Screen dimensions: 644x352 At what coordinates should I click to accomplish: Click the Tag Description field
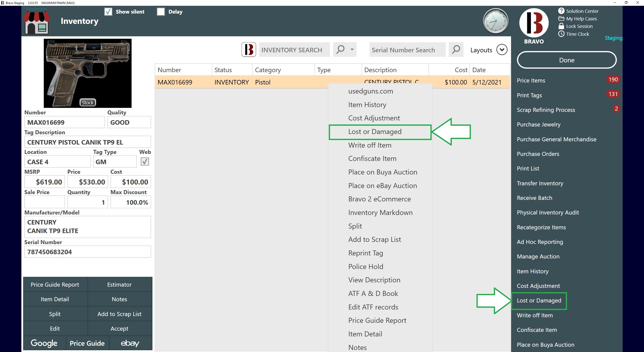pyautogui.click(x=88, y=142)
